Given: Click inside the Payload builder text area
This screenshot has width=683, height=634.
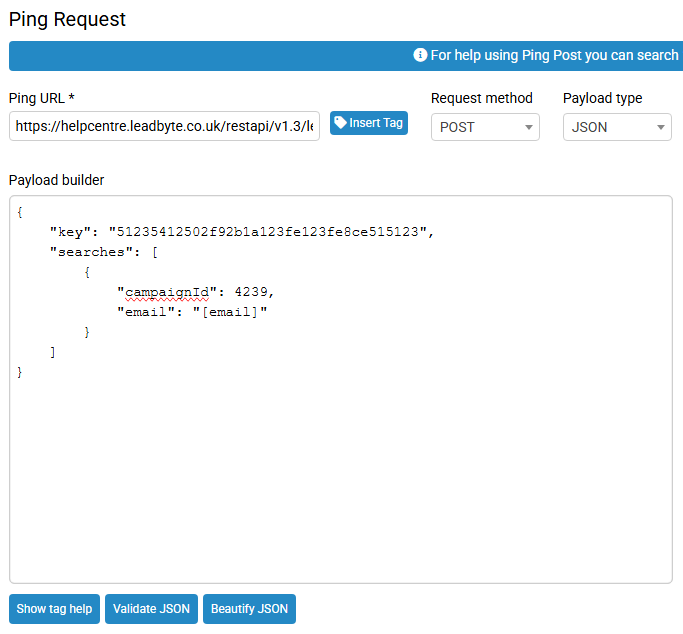Looking at the screenshot, I should pyautogui.click(x=341, y=389).
